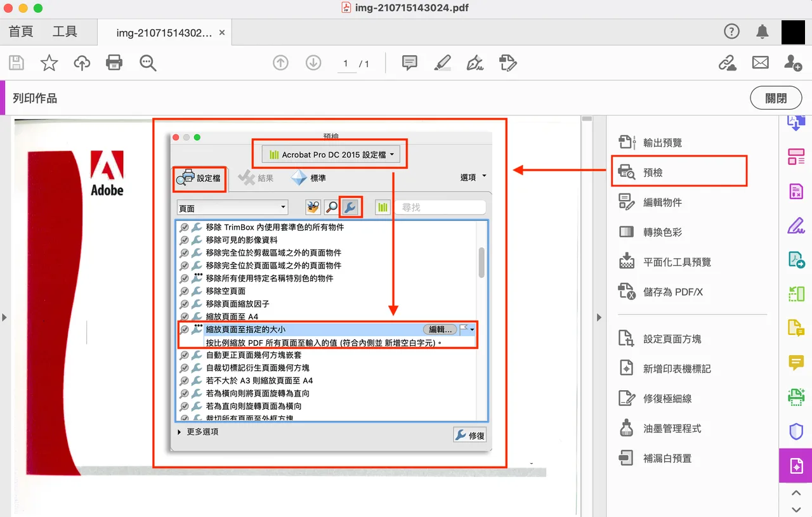Open the yellow speech bubble comment tool in the right strip
Screen dimensions: 812x517
pos(796,362)
